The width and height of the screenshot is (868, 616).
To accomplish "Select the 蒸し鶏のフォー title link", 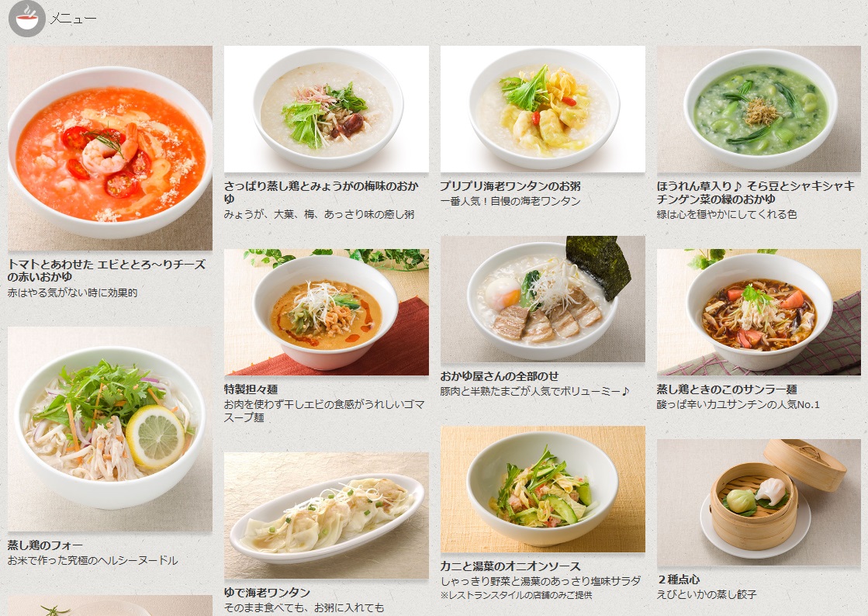I will tap(46, 545).
